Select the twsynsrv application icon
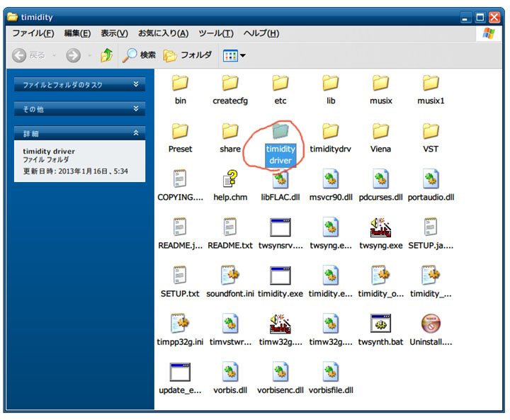510x420 pixels. 280,227
